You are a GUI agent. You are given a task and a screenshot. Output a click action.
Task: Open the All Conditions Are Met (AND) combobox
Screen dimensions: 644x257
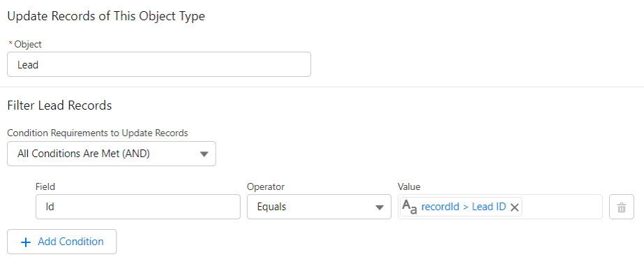[x=112, y=154]
